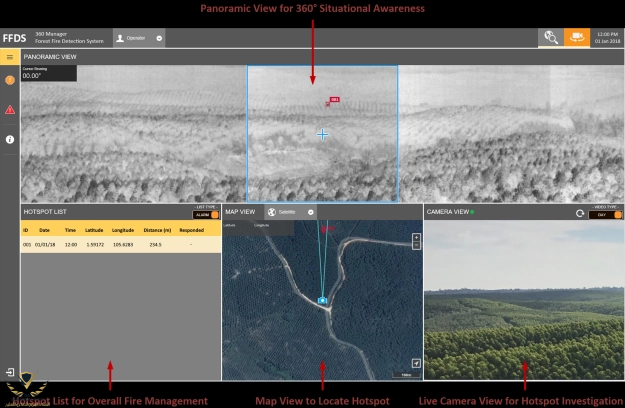Click the PANORAMIC VIEW panel title
Viewport: 625px width, 408px height.
(x=50, y=57)
